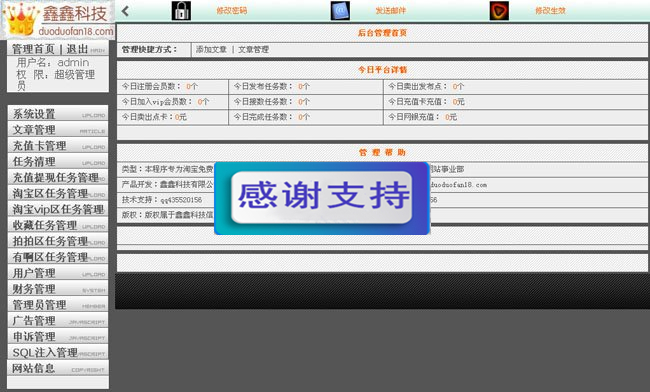
Task: Open 文章管理 shortcut in quick links
Action: pos(253,50)
